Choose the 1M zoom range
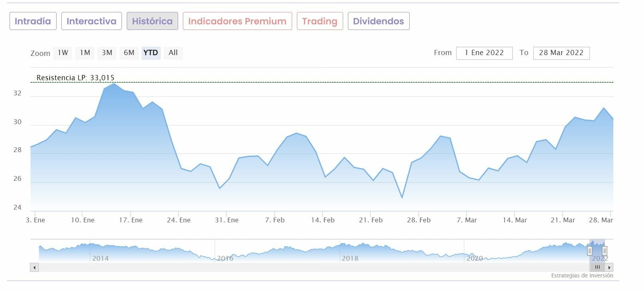 (x=85, y=53)
